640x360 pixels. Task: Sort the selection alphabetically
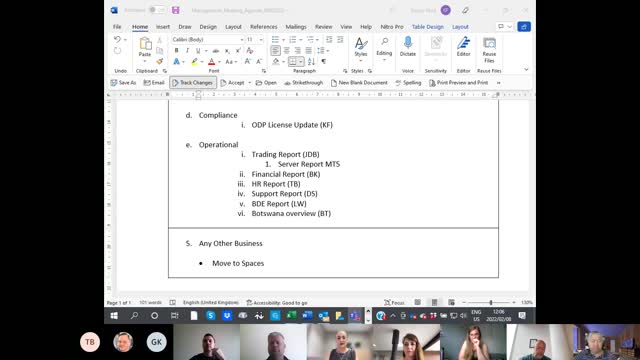[311, 62]
